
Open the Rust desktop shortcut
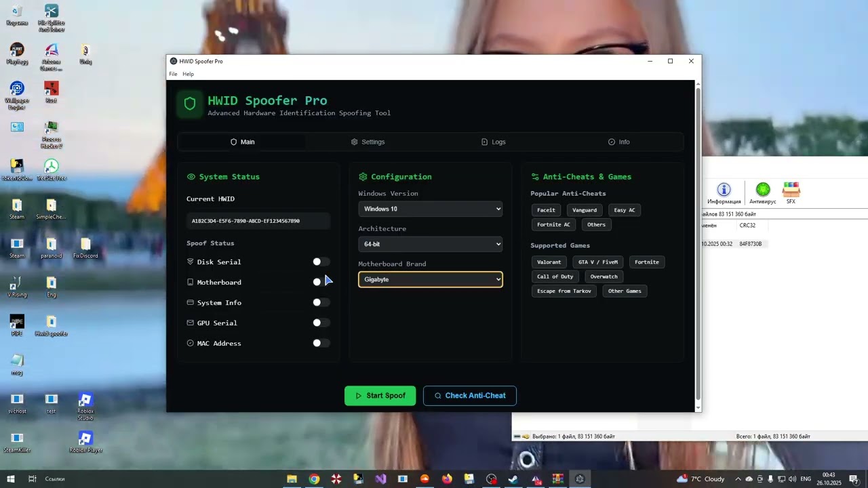coord(52,92)
